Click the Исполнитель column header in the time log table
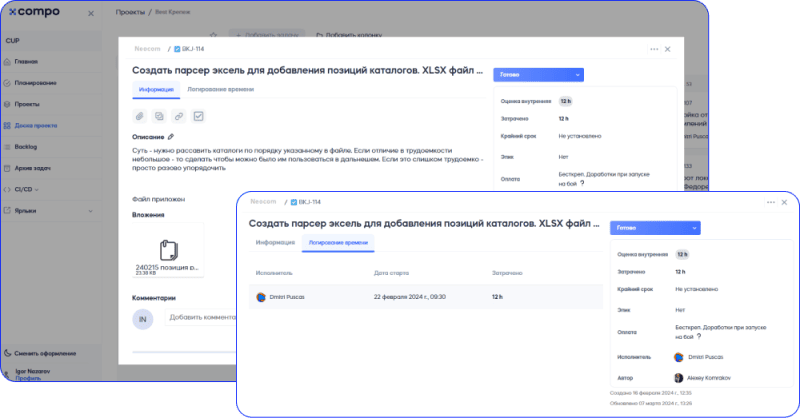The height and width of the screenshot is (418, 800). coord(274,273)
